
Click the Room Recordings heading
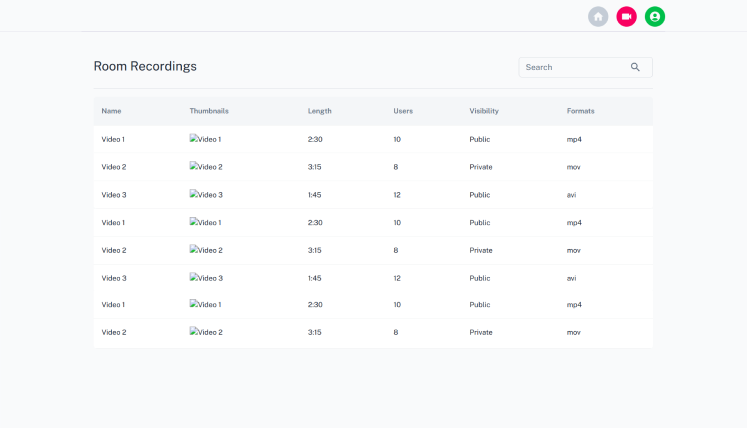point(145,66)
